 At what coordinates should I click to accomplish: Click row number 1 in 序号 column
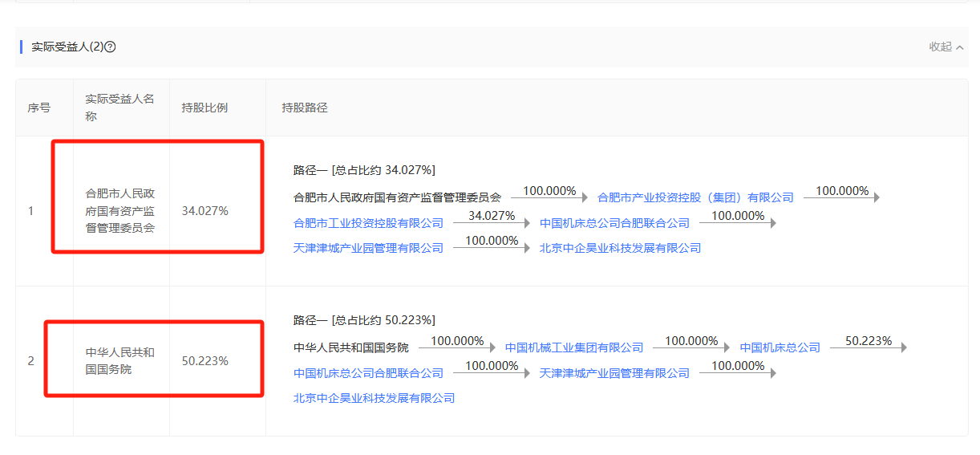click(31, 211)
